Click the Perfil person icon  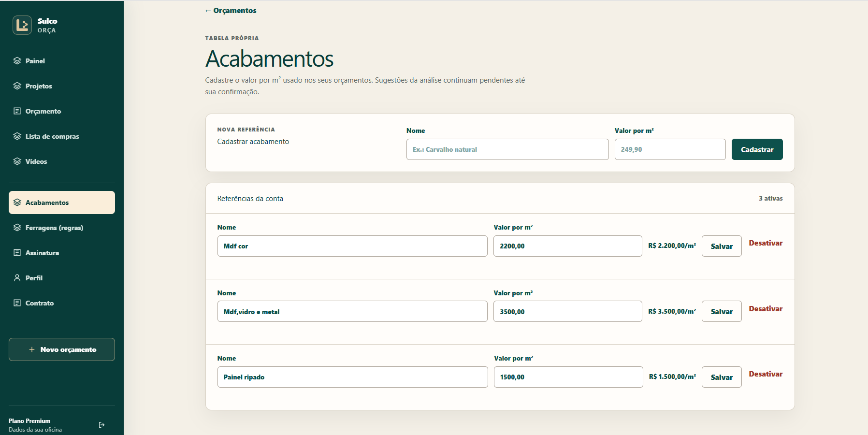point(17,278)
